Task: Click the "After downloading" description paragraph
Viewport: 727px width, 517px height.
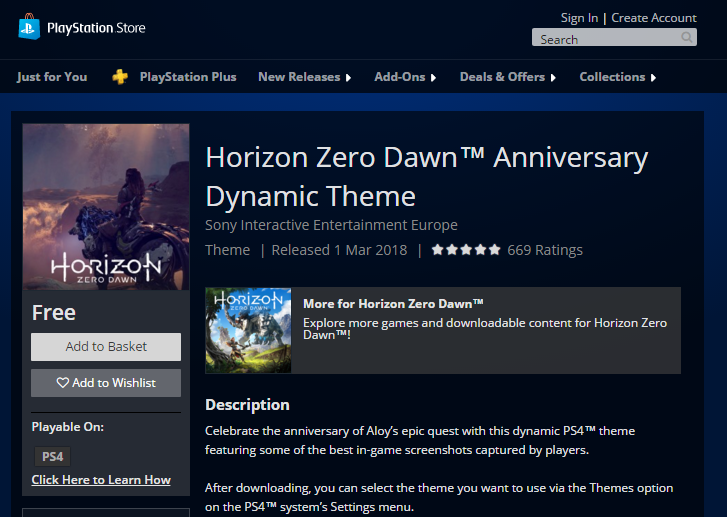Action: pos(439,498)
